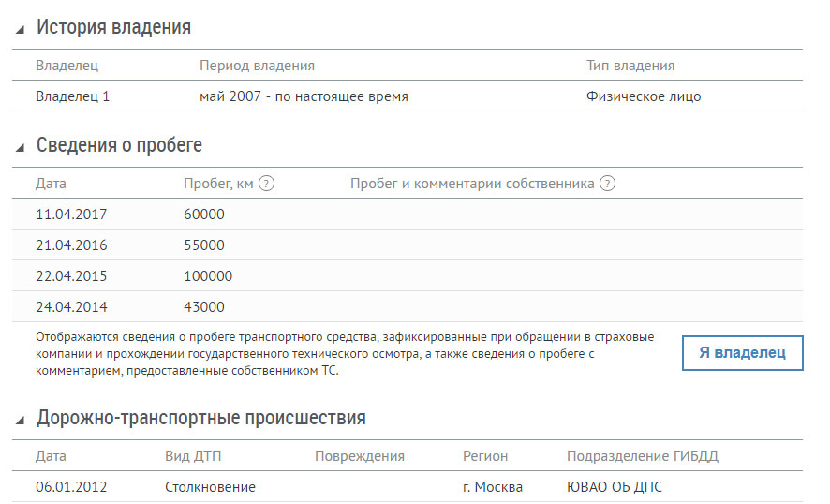Select the mileage value 55000
The width and height of the screenshot is (830, 504).
(x=204, y=245)
